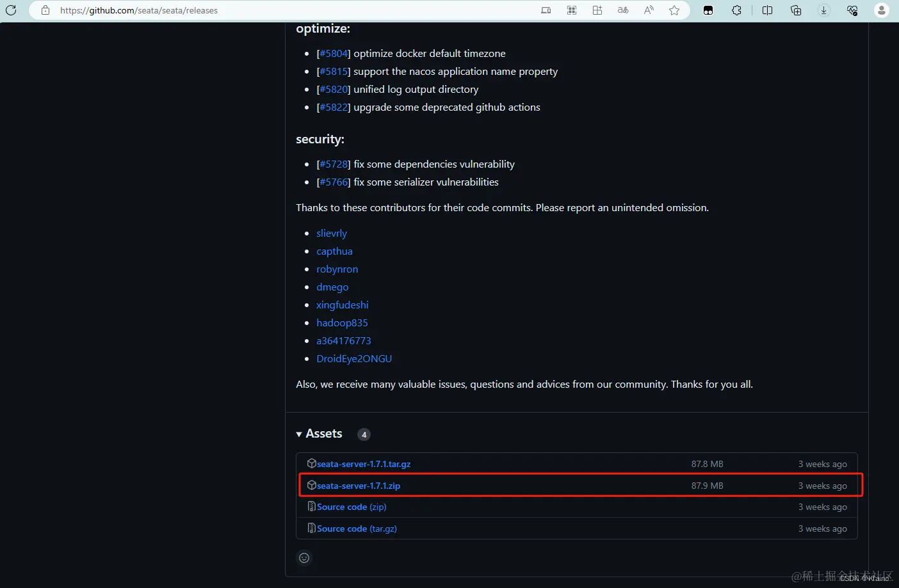This screenshot has height=588, width=899.
Task: Click file-zip icon beside Source code (zip)
Action: pyautogui.click(x=311, y=506)
